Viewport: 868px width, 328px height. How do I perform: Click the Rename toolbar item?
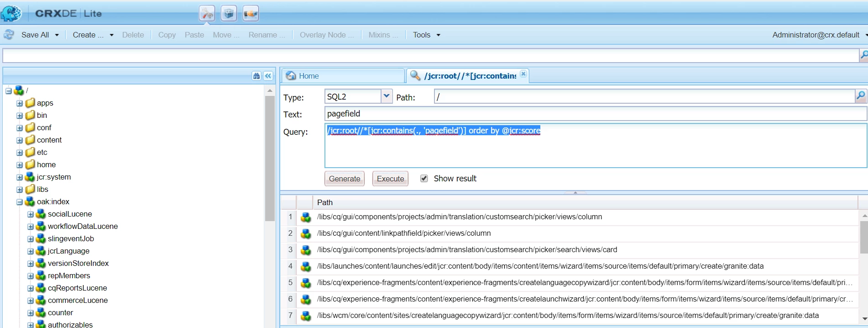point(267,35)
